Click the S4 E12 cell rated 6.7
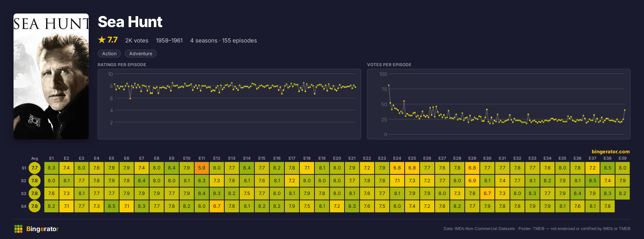Image resolution: width=644 pixels, height=239 pixels. [x=217, y=206]
